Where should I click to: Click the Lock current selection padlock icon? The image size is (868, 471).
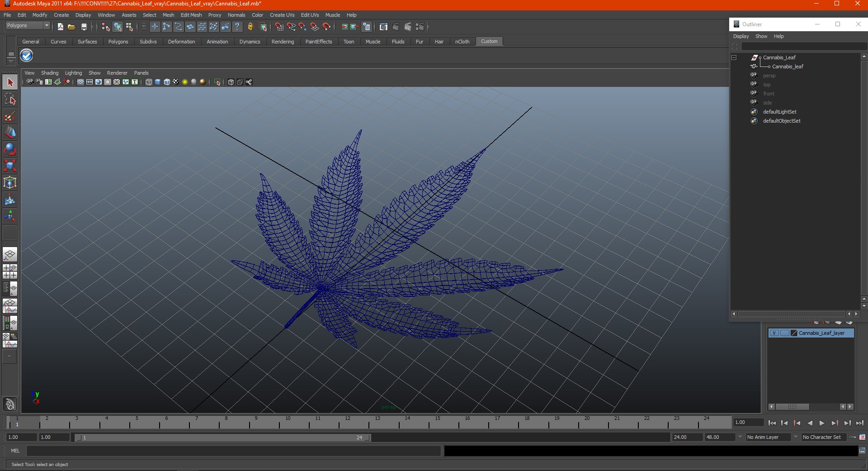[x=250, y=27]
